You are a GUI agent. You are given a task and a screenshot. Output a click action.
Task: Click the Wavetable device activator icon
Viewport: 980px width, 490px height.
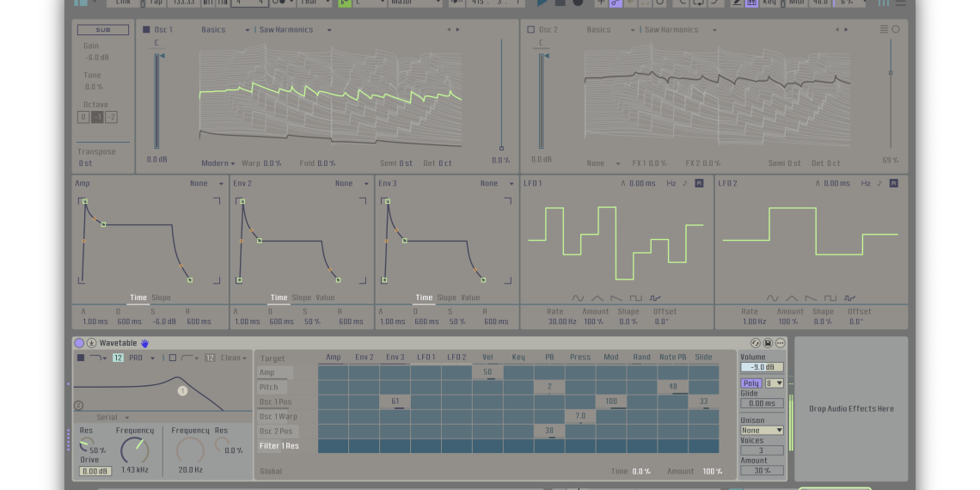coord(79,343)
